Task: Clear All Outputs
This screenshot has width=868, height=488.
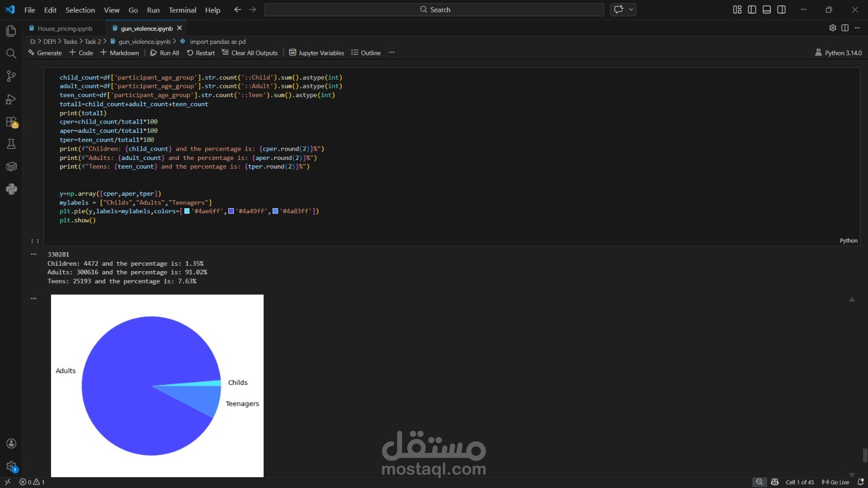Action: [x=250, y=53]
